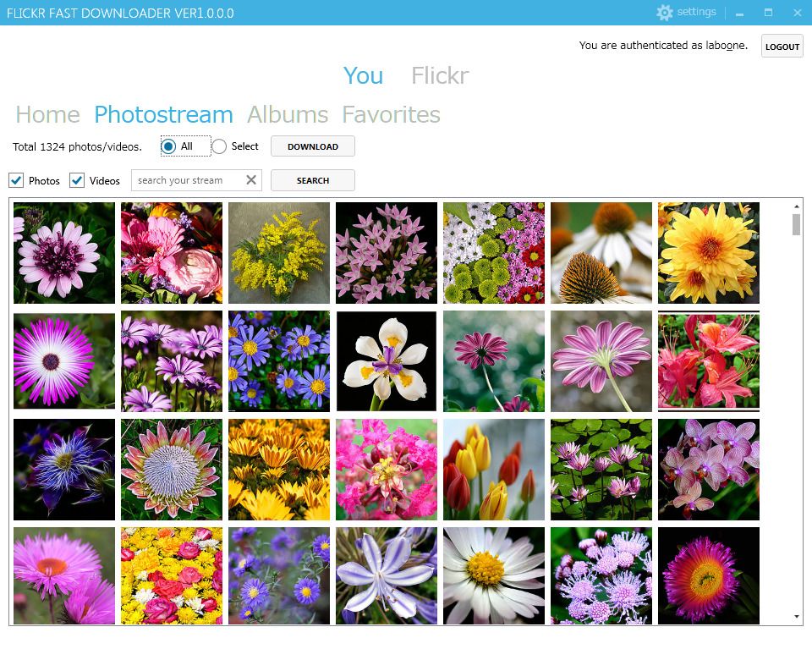This screenshot has width=812, height=660.
Task: Enable the Photos checkbox
Action: [x=16, y=180]
